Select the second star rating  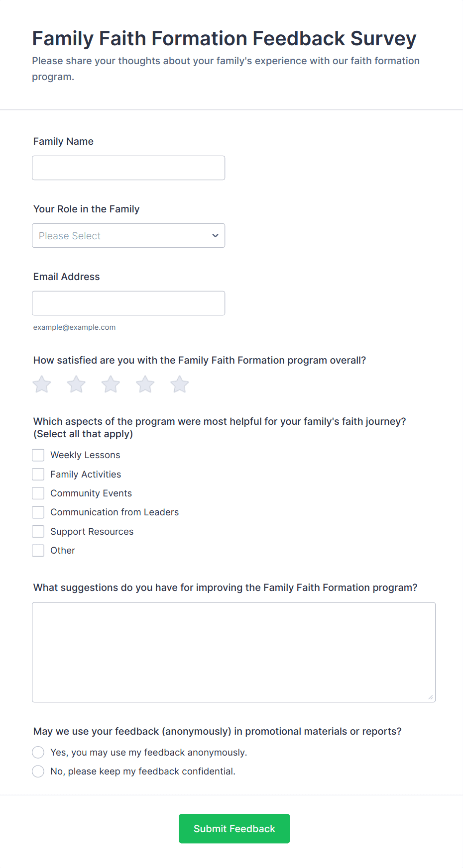(76, 384)
